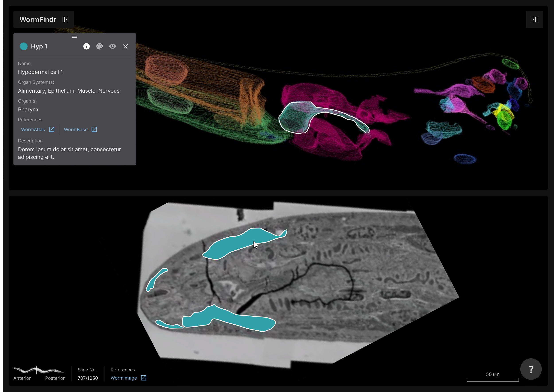
Task: Close the Hyp 1 info card
Action: (125, 46)
